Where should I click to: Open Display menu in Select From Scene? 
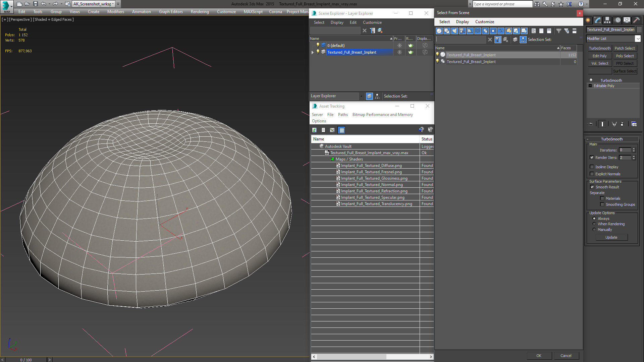(x=462, y=22)
